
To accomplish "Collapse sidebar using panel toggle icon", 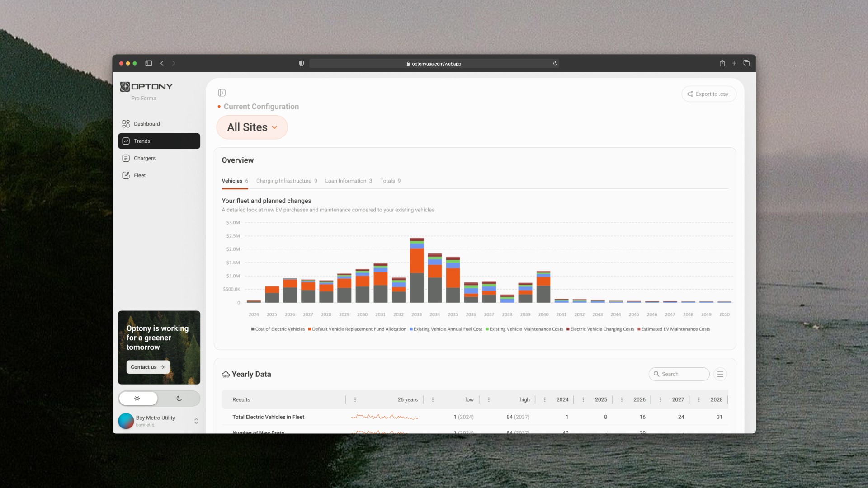I will (x=222, y=93).
